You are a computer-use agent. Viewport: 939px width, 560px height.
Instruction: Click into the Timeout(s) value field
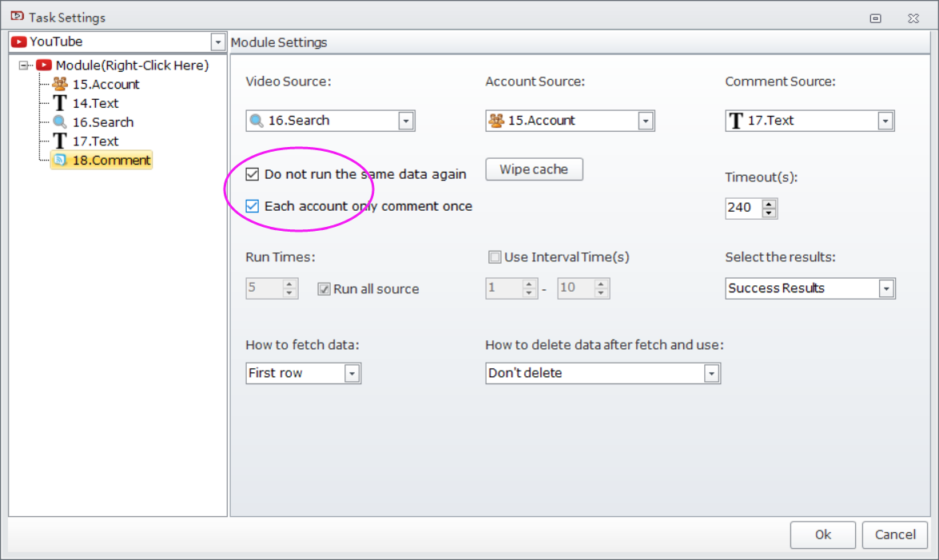click(742, 208)
